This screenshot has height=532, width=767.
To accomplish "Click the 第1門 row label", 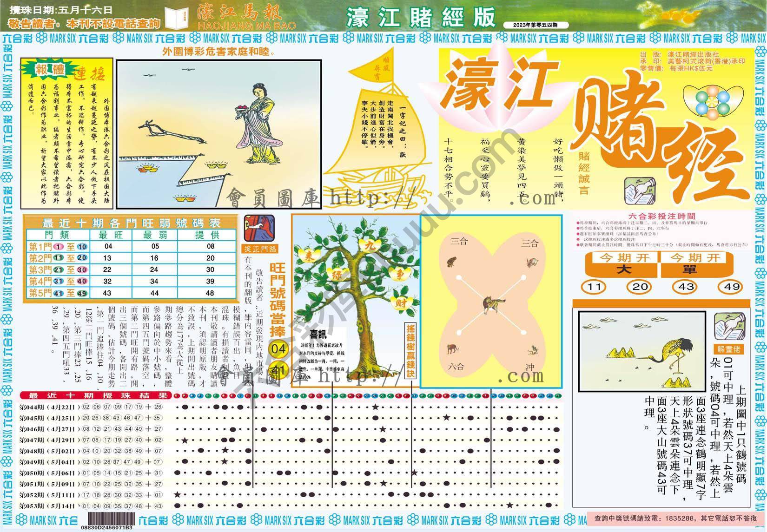I will [x=58, y=246].
